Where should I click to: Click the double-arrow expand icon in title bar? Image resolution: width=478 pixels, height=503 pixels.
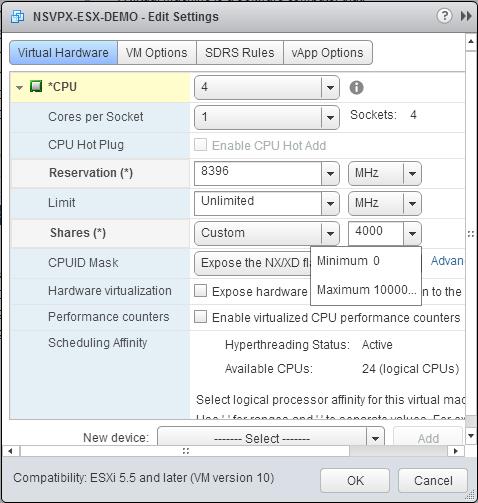(x=466, y=16)
